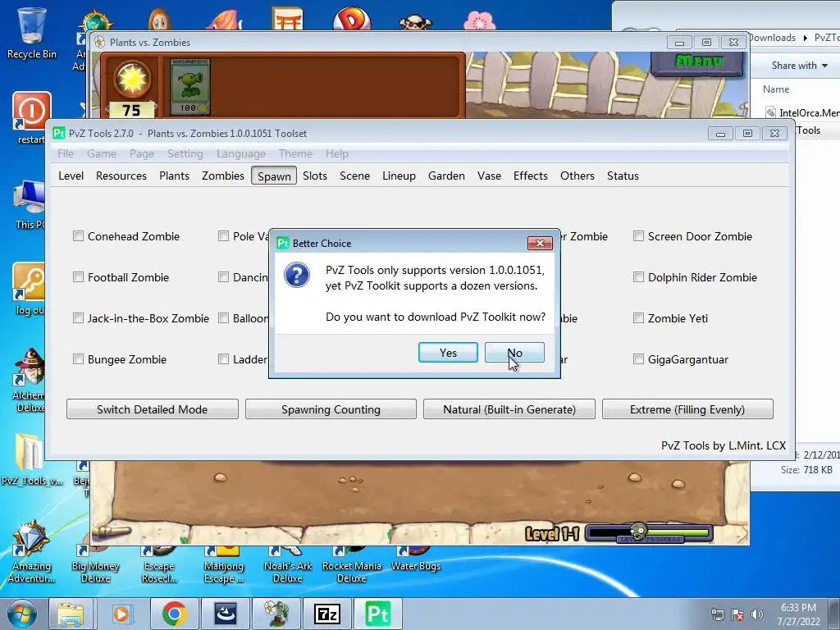Select the Spawn tab

274,176
